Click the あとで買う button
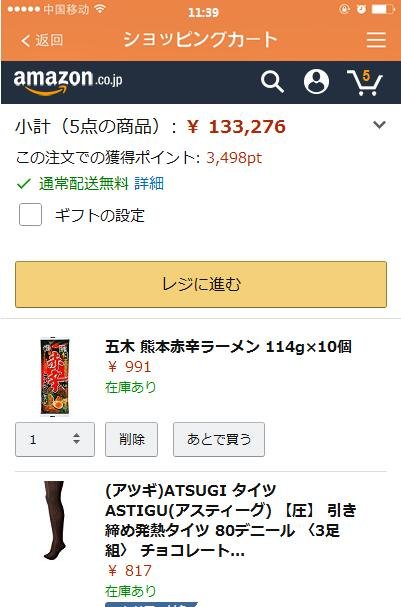Screen dimensions: 401x607 point(219,439)
